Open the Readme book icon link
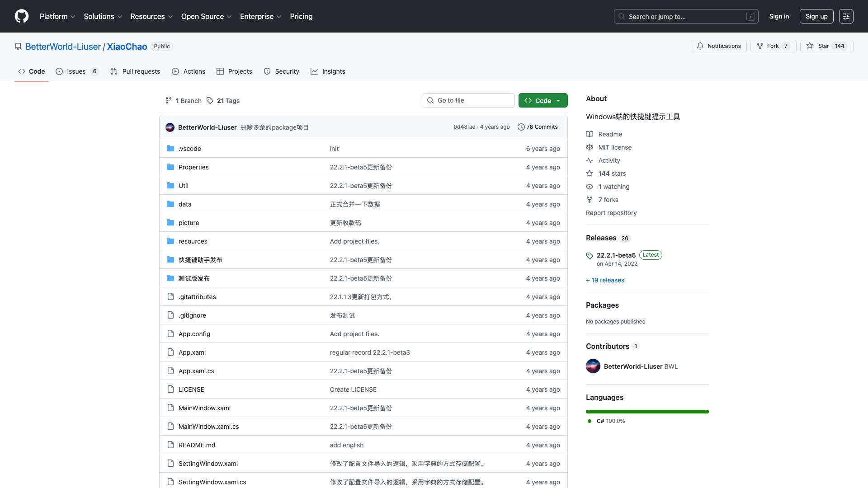The width and height of the screenshot is (868, 488). (604, 134)
